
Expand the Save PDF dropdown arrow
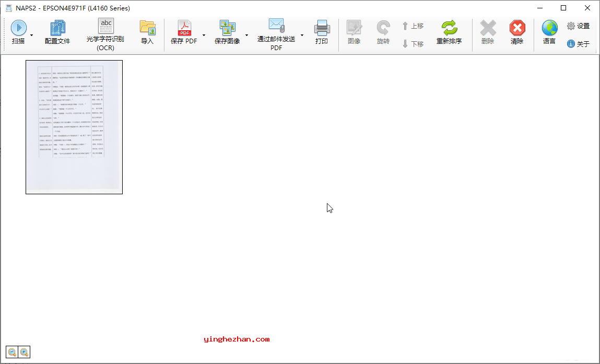204,36
